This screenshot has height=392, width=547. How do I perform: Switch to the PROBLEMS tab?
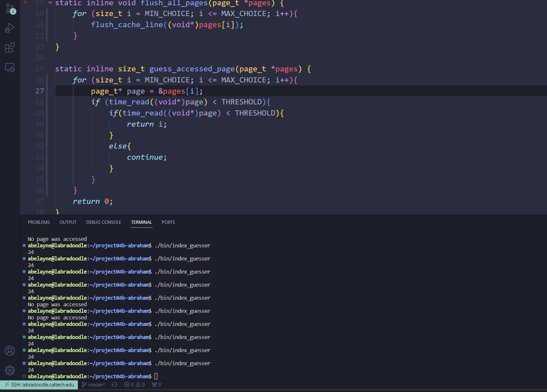[x=39, y=222]
